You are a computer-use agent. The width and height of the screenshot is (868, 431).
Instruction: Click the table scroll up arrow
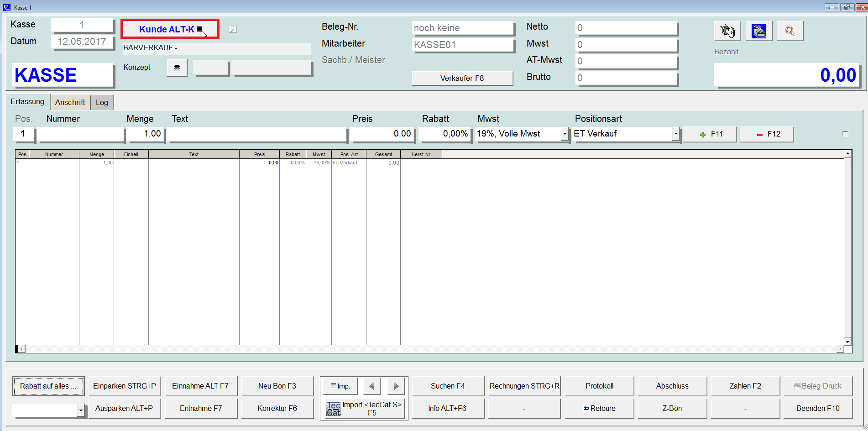[847, 154]
